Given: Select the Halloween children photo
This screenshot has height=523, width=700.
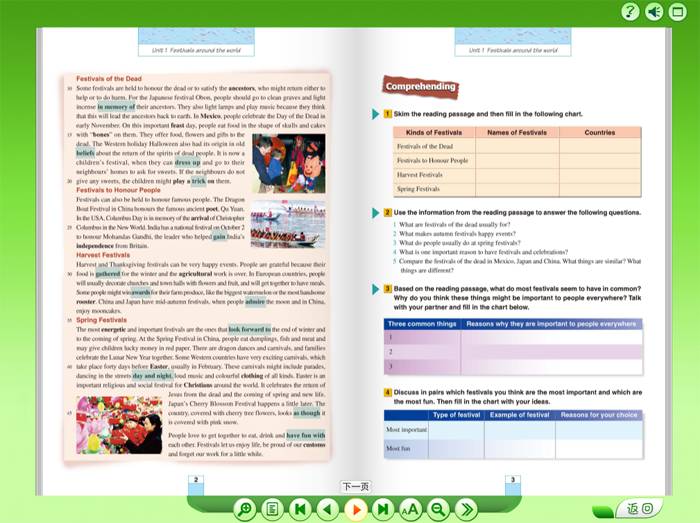Looking at the screenshot, I should coord(288,163).
